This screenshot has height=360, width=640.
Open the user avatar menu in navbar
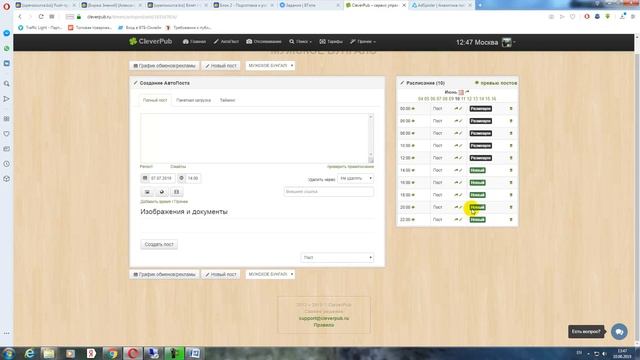[508, 42]
